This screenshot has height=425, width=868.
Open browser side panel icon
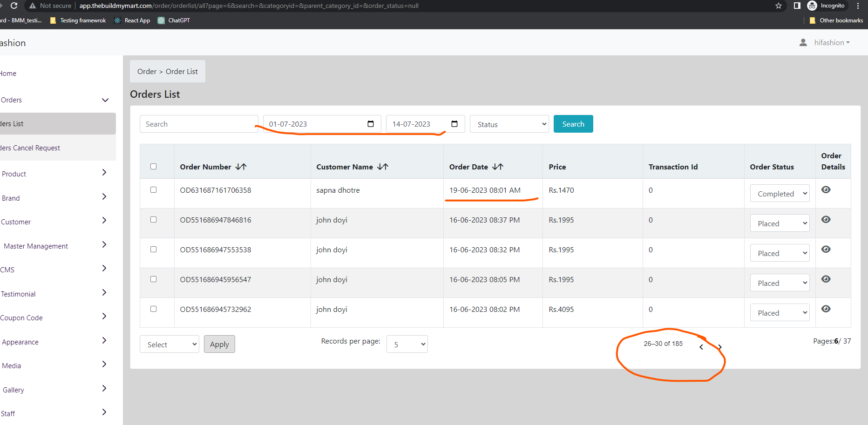pos(797,6)
